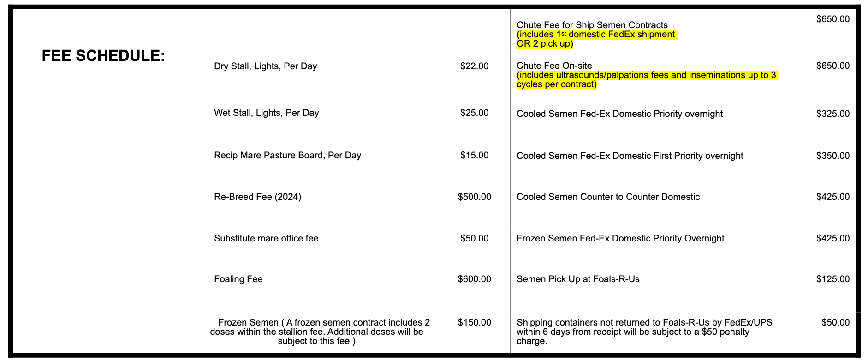Click the FEE SCHEDULE heading
The height and width of the screenshot is (362, 868).
coord(103,56)
